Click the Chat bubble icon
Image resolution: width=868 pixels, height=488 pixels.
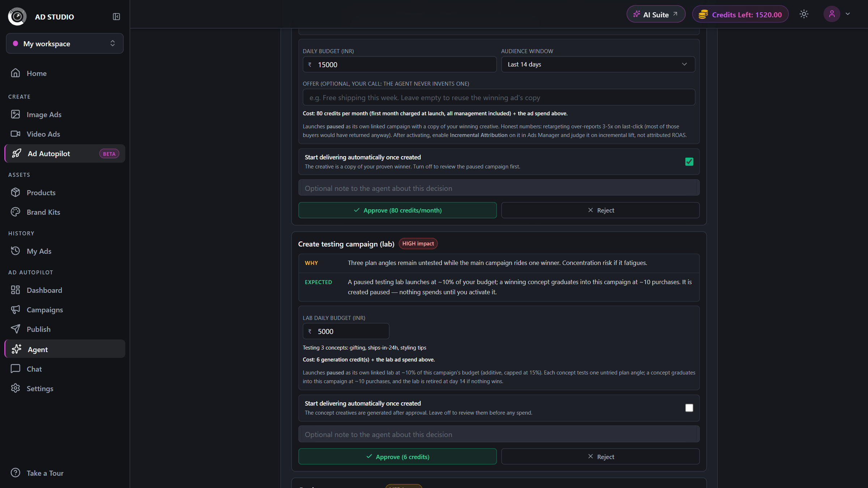coord(15,369)
